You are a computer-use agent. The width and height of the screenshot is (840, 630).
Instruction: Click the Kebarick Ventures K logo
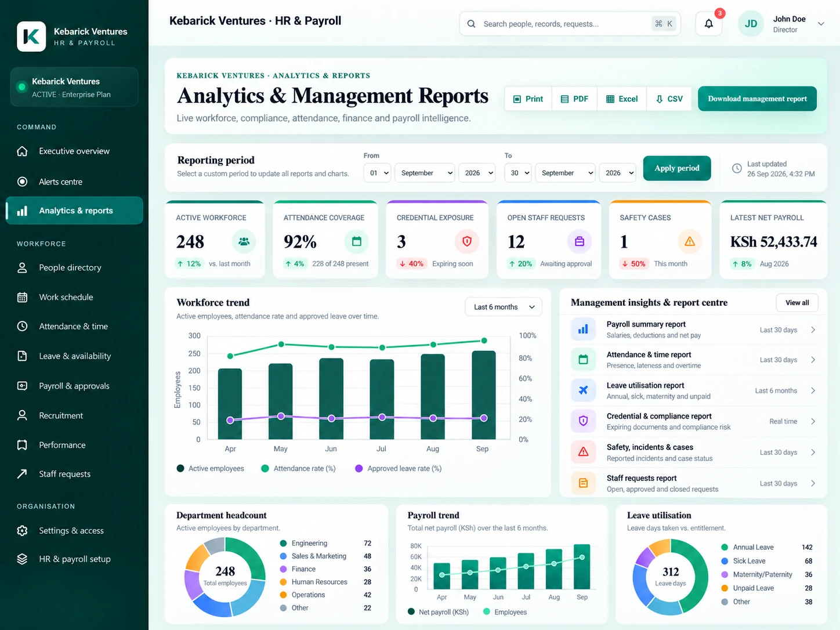pyautogui.click(x=31, y=37)
